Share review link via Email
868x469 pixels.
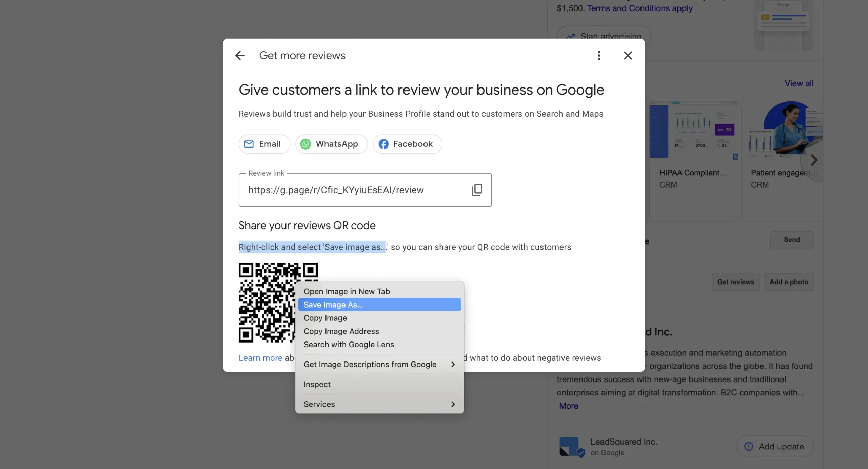pyautogui.click(x=264, y=144)
